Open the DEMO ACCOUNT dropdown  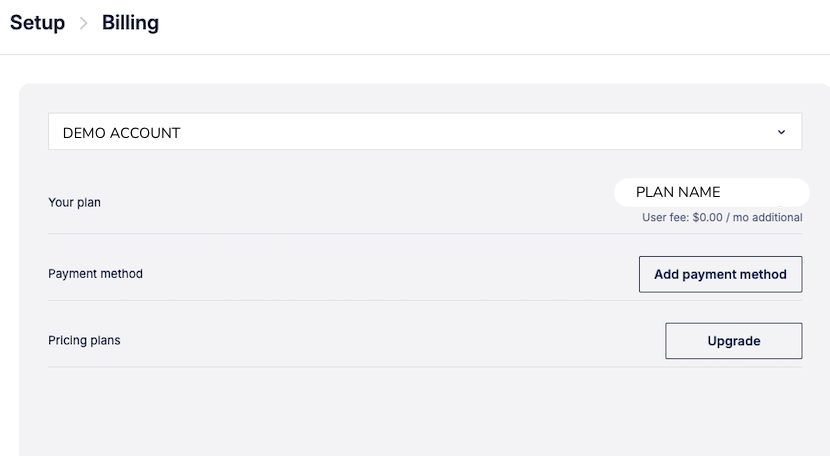tap(424, 132)
